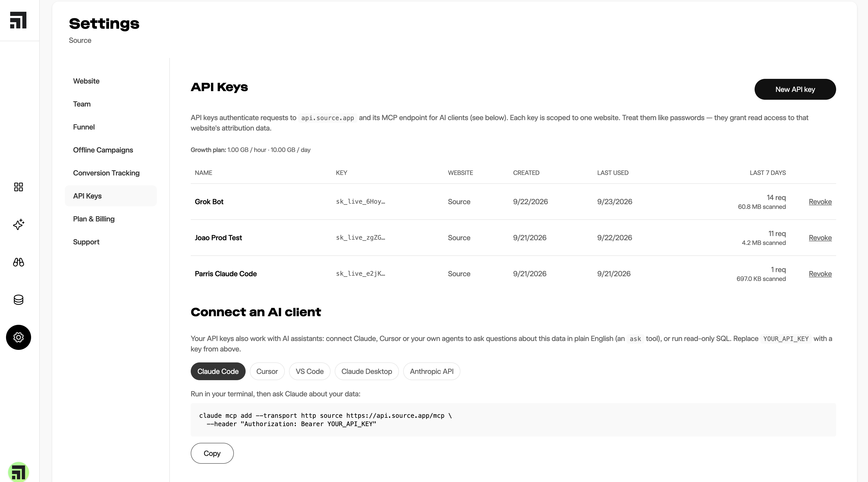
Task: Click the claude mcp add command code block
Action: click(x=513, y=420)
